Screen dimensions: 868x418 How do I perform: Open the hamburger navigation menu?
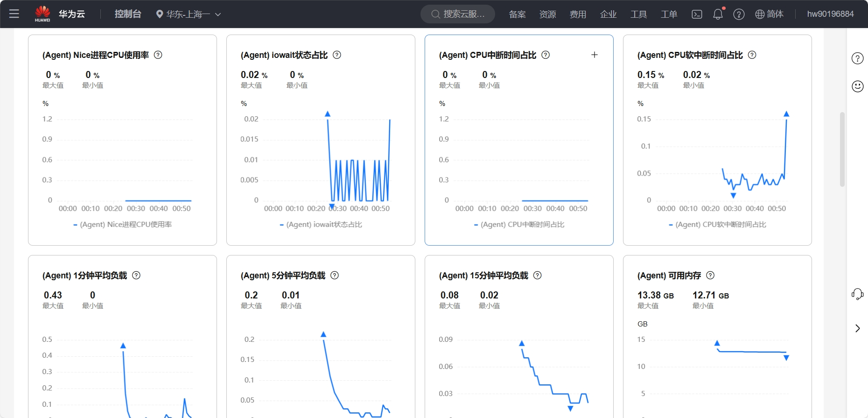(x=14, y=14)
